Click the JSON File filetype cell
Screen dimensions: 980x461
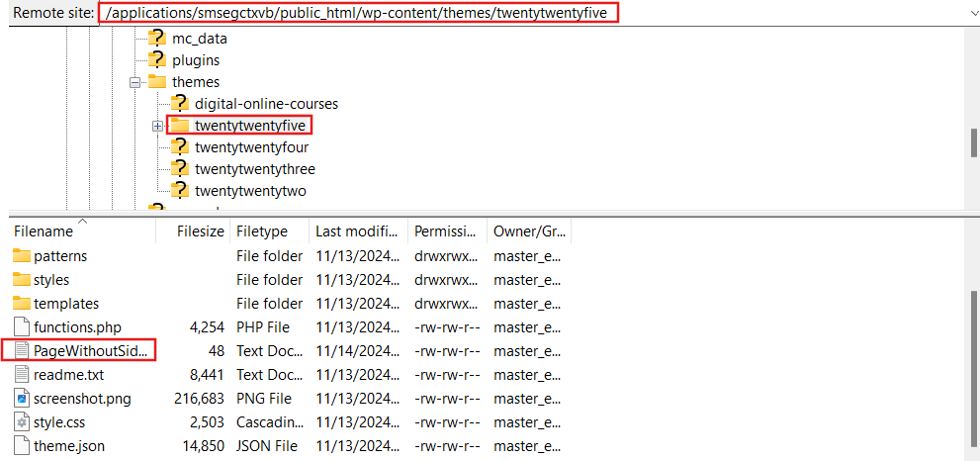point(266,446)
